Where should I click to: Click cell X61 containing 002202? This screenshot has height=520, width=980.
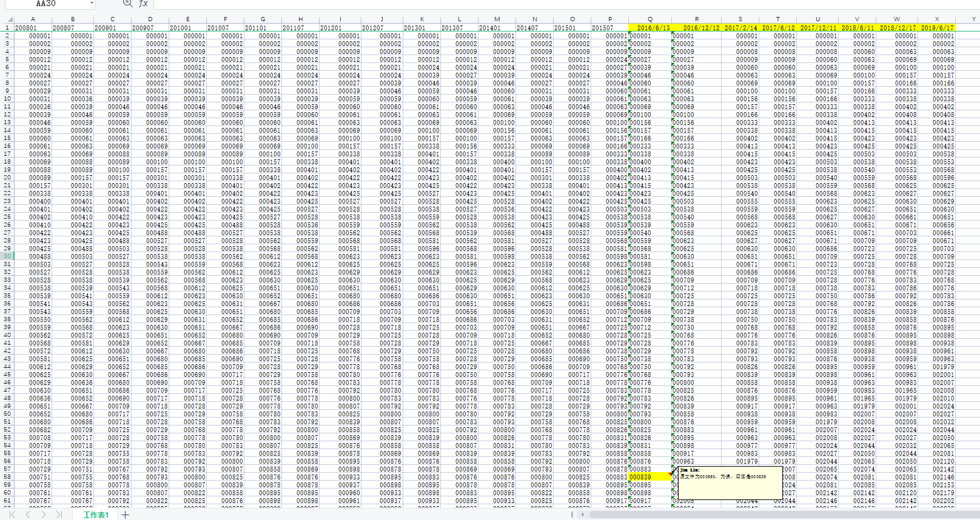pos(936,501)
